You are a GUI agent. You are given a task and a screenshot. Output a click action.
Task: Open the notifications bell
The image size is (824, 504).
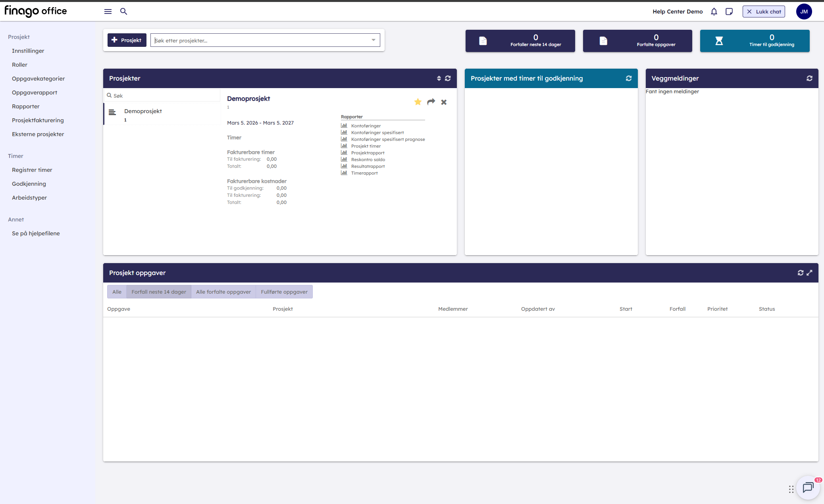pyautogui.click(x=714, y=12)
